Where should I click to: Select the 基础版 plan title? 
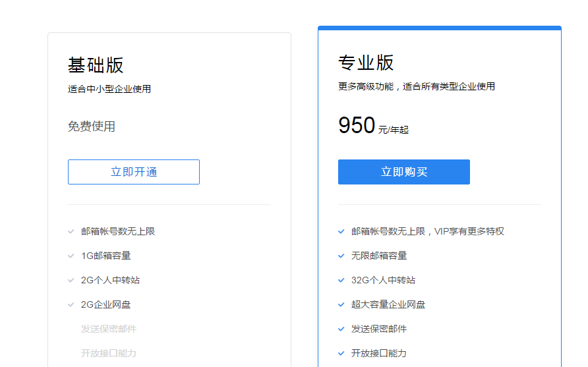coord(96,65)
